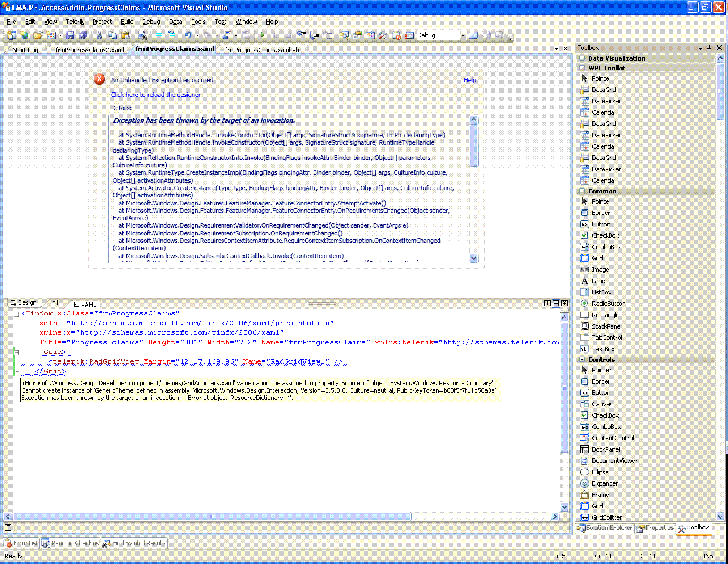Switch to the frmProgressClaims.xaml.vb tab
This screenshot has width=728, height=564.
261,50
